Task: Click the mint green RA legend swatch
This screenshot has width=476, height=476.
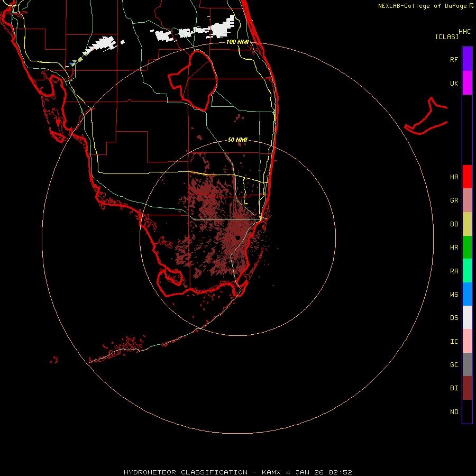Action: tap(467, 271)
